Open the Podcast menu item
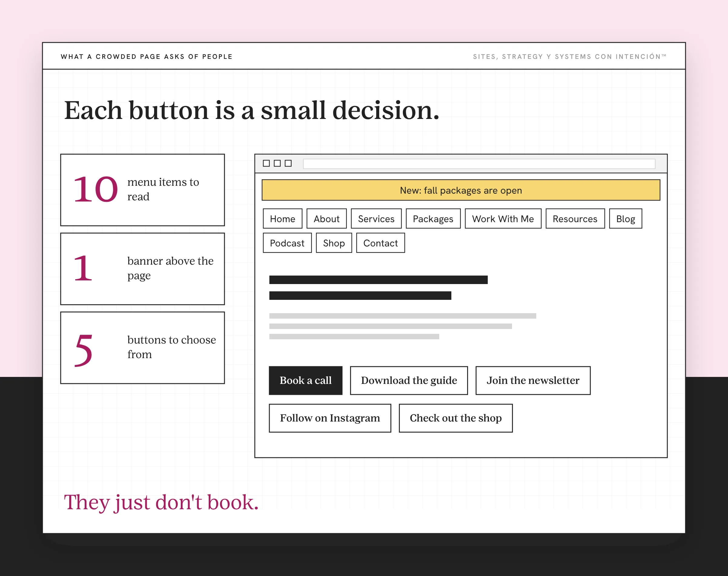This screenshot has width=728, height=576. [x=287, y=243]
